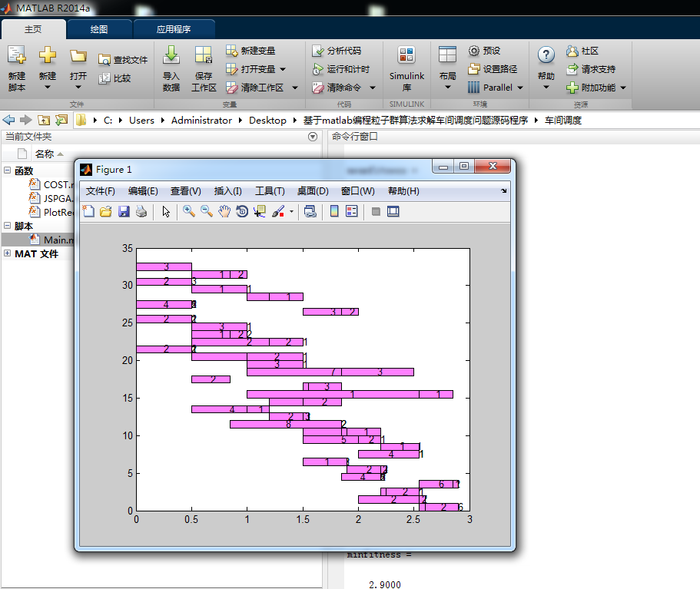Open the Layout (布局) dropdown
This screenshot has width=700, height=589.
click(447, 88)
